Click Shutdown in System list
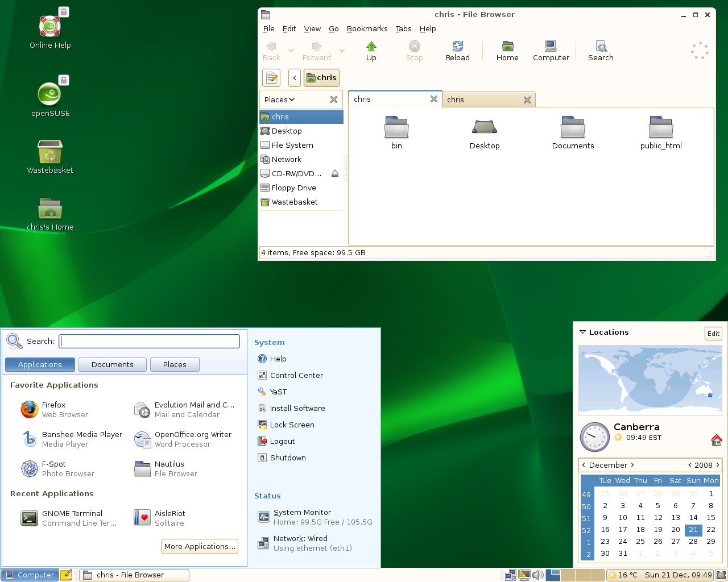 click(x=282, y=458)
